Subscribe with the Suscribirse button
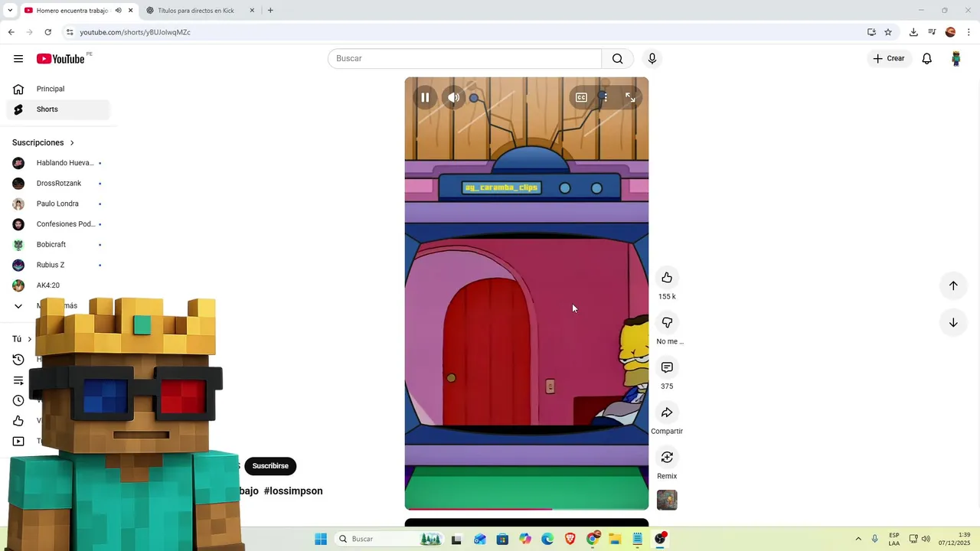The image size is (980, 551). pos(270,466)
